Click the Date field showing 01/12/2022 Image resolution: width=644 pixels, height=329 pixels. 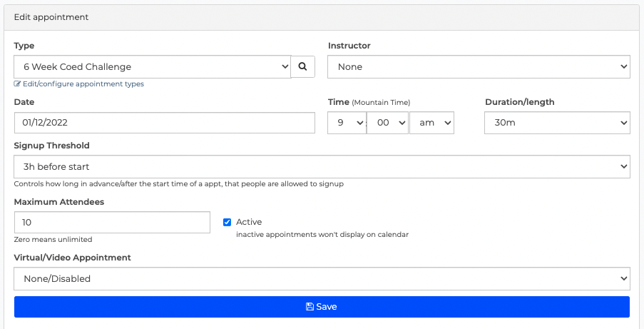[165, 123]
